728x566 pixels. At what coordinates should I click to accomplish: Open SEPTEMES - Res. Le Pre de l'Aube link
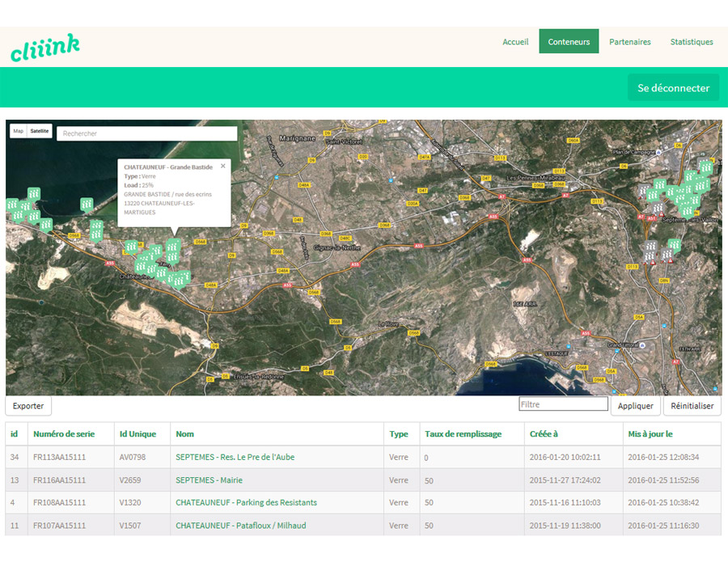click(235, 458)
